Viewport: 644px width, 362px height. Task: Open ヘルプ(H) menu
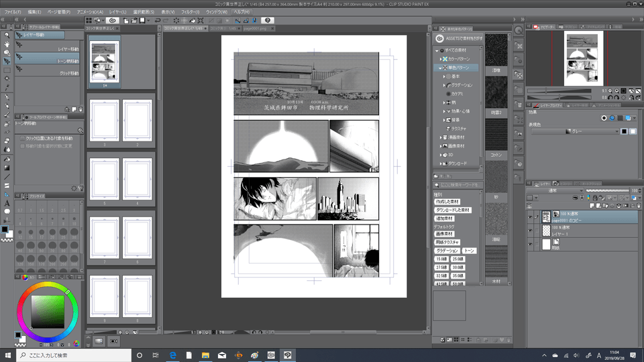point(241,12)
